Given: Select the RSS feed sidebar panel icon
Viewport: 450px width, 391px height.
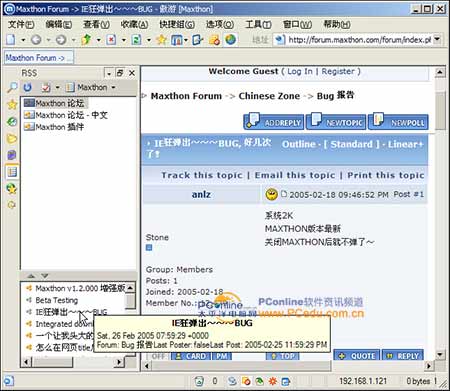Looking at the screenshot, I should pyautogui.click(x=12, y=172).
